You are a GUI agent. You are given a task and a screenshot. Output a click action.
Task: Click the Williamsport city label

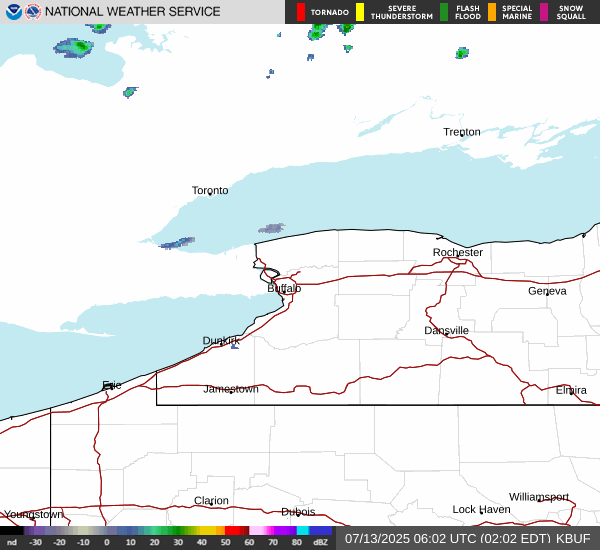(539, 497)
